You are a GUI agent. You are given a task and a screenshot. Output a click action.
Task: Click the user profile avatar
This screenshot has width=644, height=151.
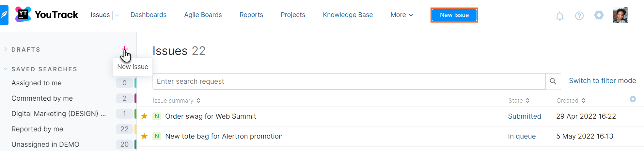(x=620, y=15)
